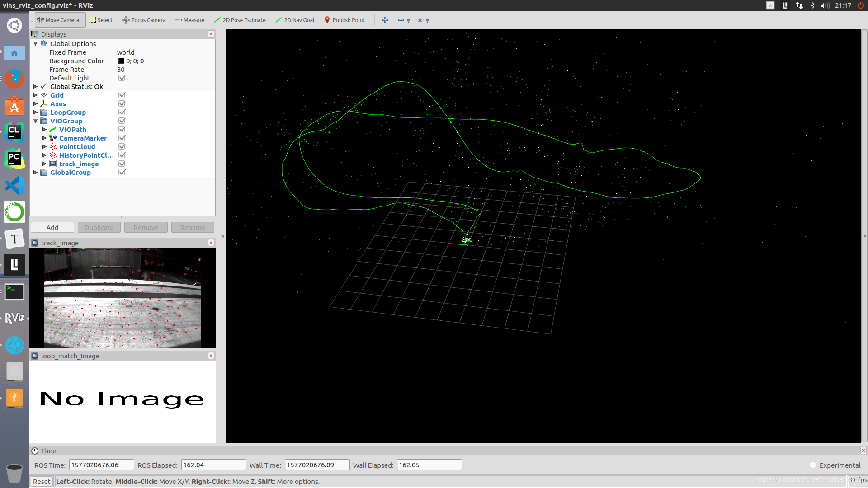The image size is (868, 488).
Task: Activate the Measure tool
Action: (x=189, y=20)
